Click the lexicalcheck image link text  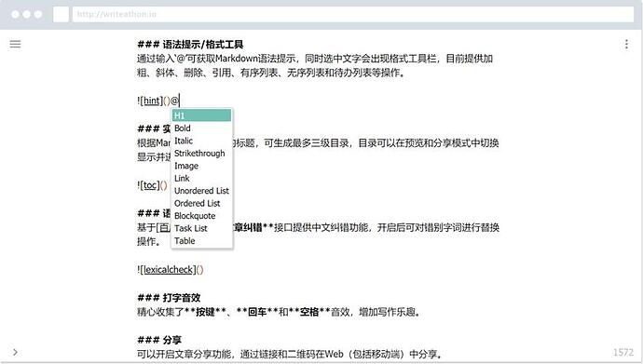click(168, 269)
